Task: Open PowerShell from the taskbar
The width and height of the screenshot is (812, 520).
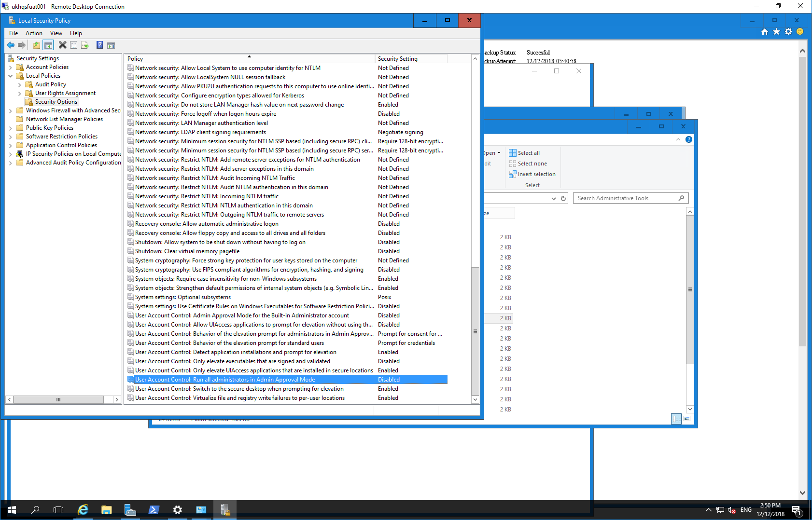Action: coord(154,510)
